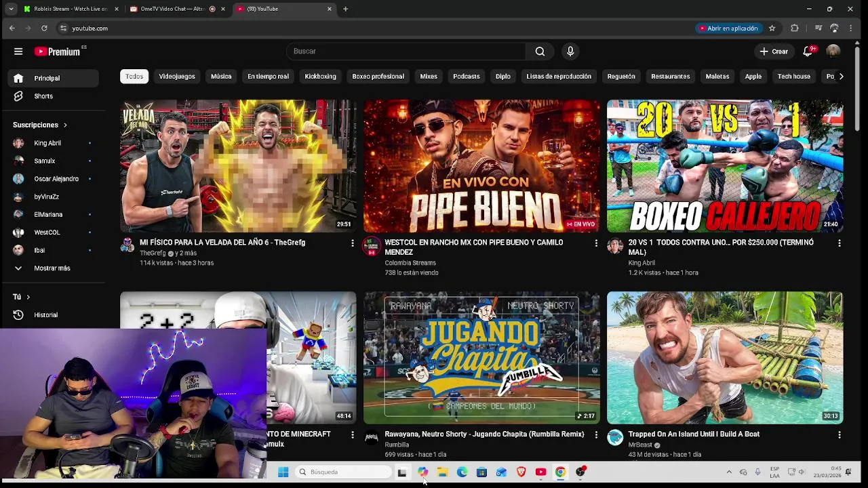Expand Mostrar más subscriptions
The image size is (868, 488).
point(53,268)
